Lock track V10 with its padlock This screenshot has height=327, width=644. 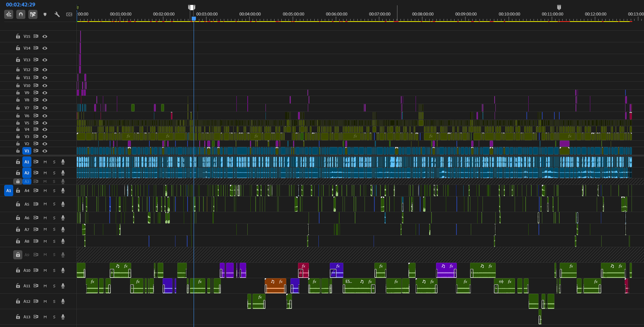pyautogui.click(x=18, y=85)
